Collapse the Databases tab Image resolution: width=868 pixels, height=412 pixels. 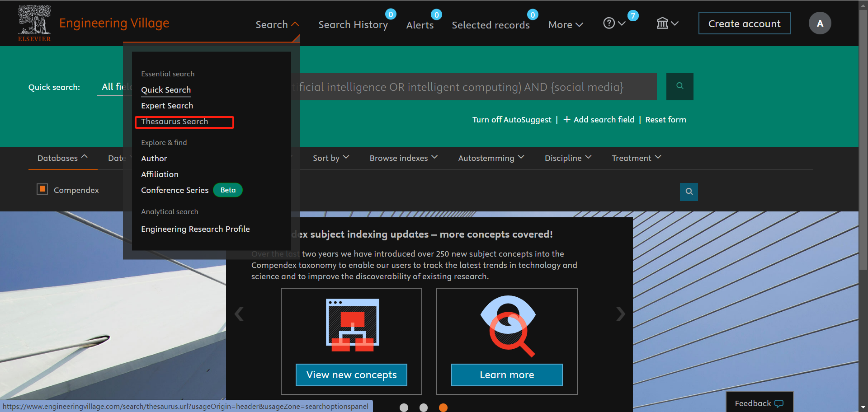tap(62, 158)
